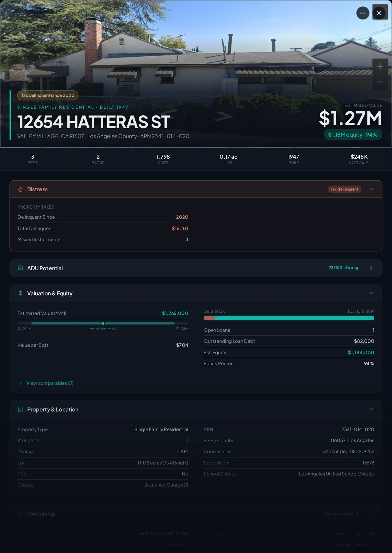
Task: Click the Subdivision value 13676
Action: 368,463
